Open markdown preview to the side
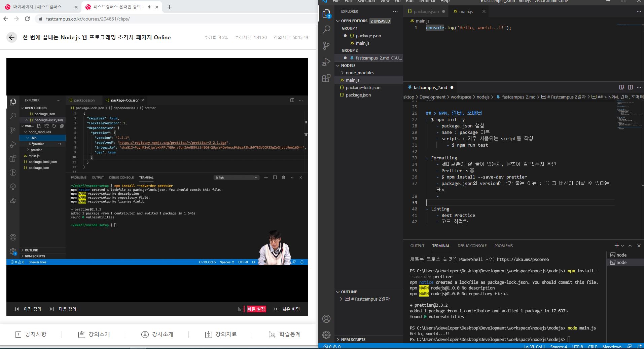Image resolution: width=644 pixels, height=349 pixels. (622, 87)
